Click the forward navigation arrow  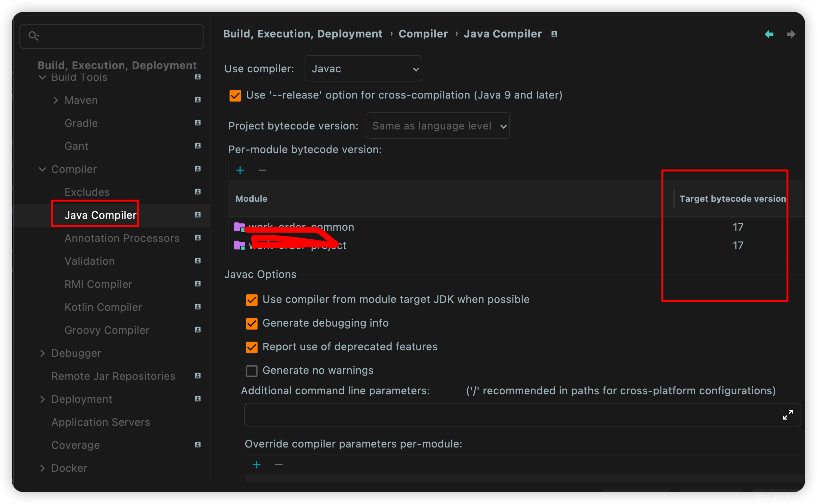(791, 34)
